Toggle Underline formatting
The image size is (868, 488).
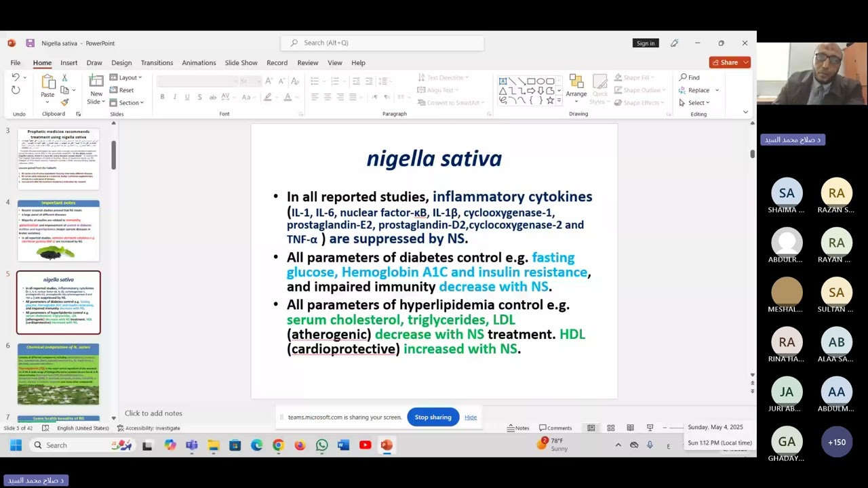pos(187,98)
